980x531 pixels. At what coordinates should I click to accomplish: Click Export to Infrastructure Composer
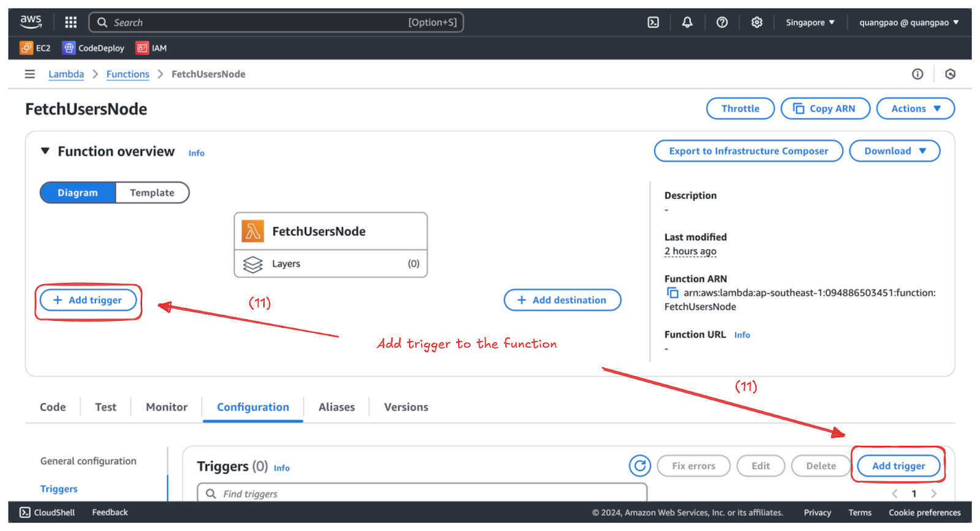click(x=748, y=151)
